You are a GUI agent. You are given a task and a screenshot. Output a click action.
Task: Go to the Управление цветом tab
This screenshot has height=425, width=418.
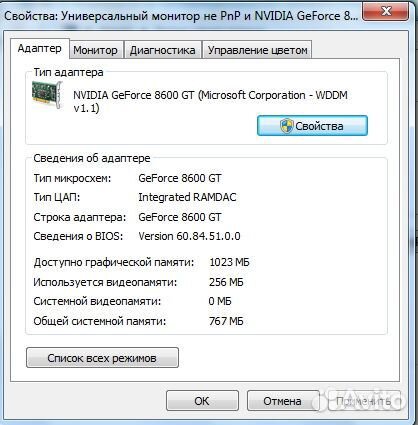[257, 50]
